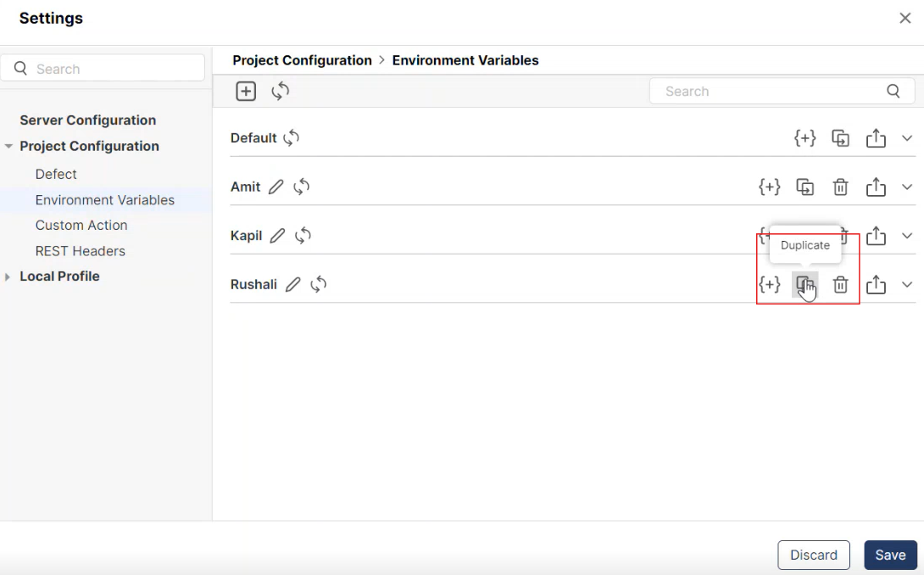Click the Amit environment name
Screen dimensions: 924x575
[x=245, y=187]
